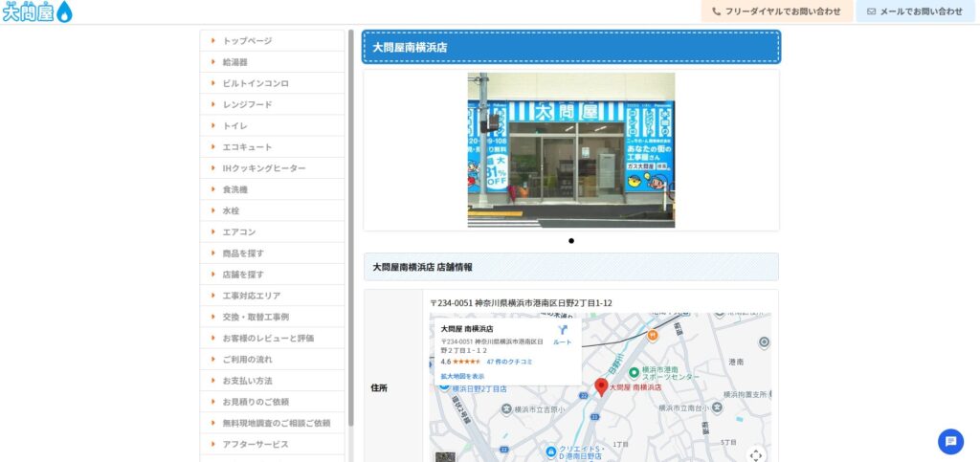Go to トップページ from the sidebar
This screenshot has width=980, height=462.
(247, 41)
